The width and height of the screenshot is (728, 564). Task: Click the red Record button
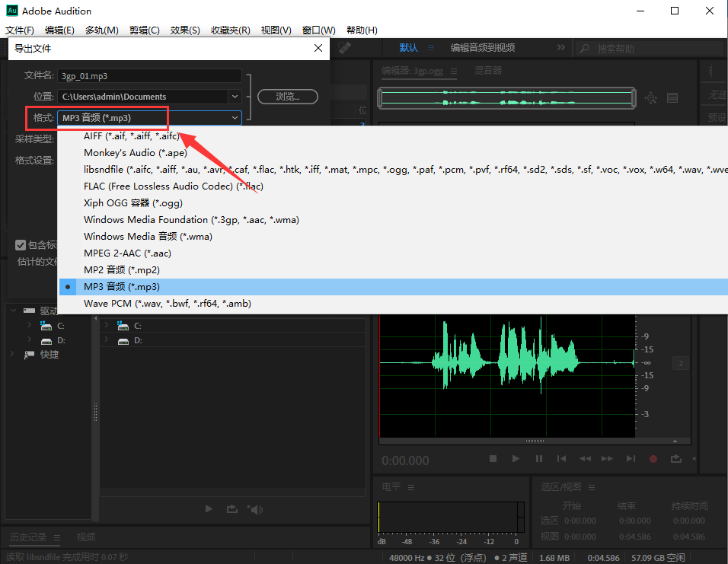point(653,459)
